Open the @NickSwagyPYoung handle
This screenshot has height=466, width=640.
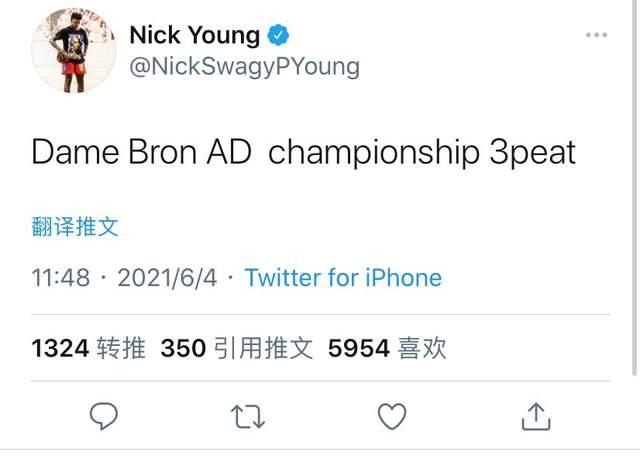[x=244, y=67]
